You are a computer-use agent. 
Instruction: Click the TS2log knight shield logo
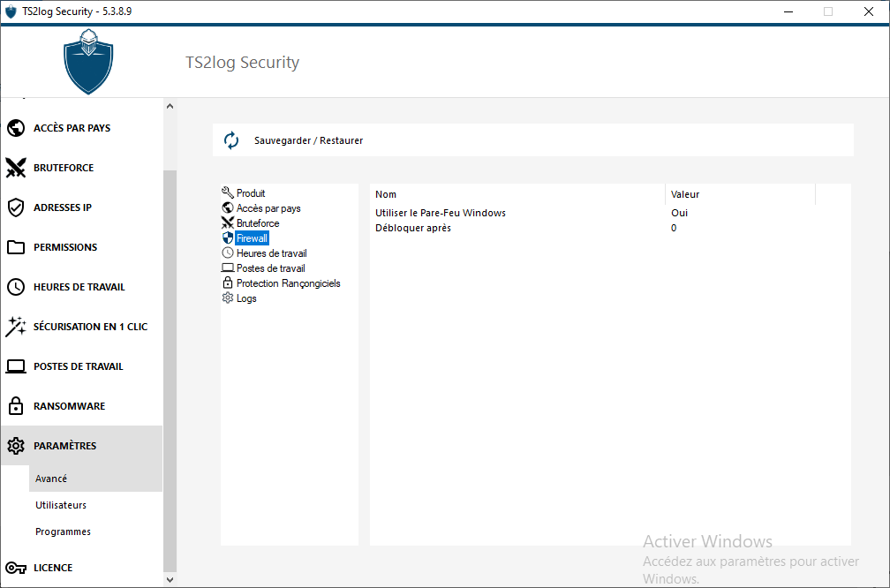tap(88, 61)
